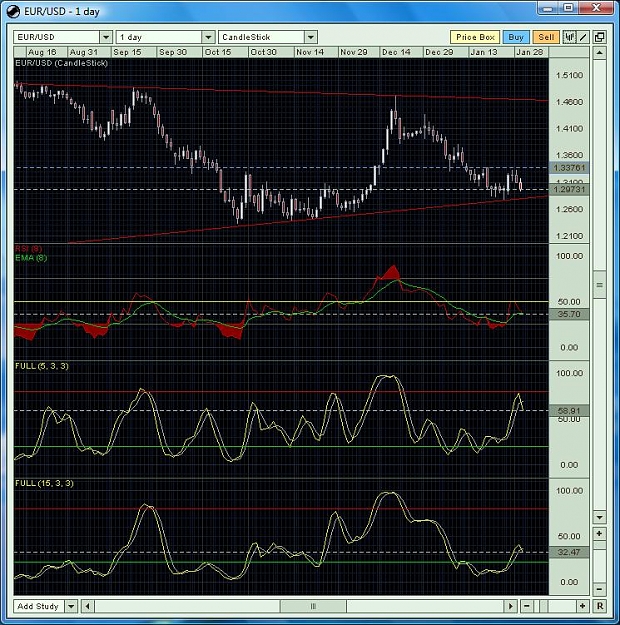Click the Aug 16 date header
Image resolution: width=620 pixels, height=625 pixels.
(x=42, y=52)
